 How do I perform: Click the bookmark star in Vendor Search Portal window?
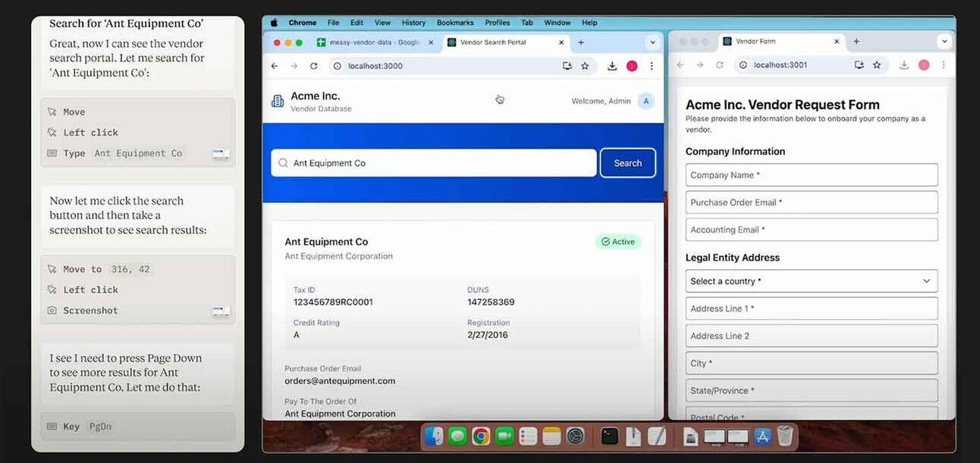(585, 66)
